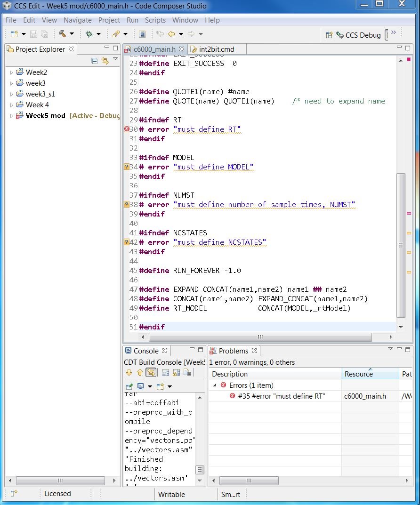Click the Build hammer icon
Screen dimensions: 420x505
pos(62,33)
